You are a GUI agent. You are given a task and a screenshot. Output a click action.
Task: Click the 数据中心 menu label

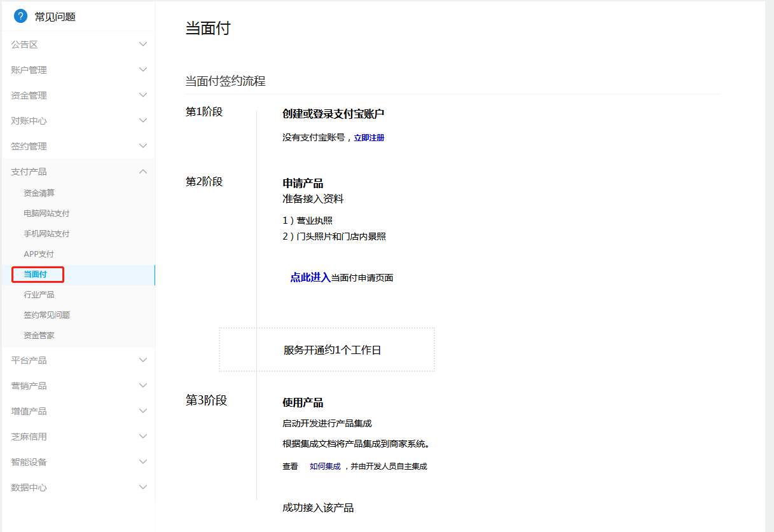tap(29, 488)
